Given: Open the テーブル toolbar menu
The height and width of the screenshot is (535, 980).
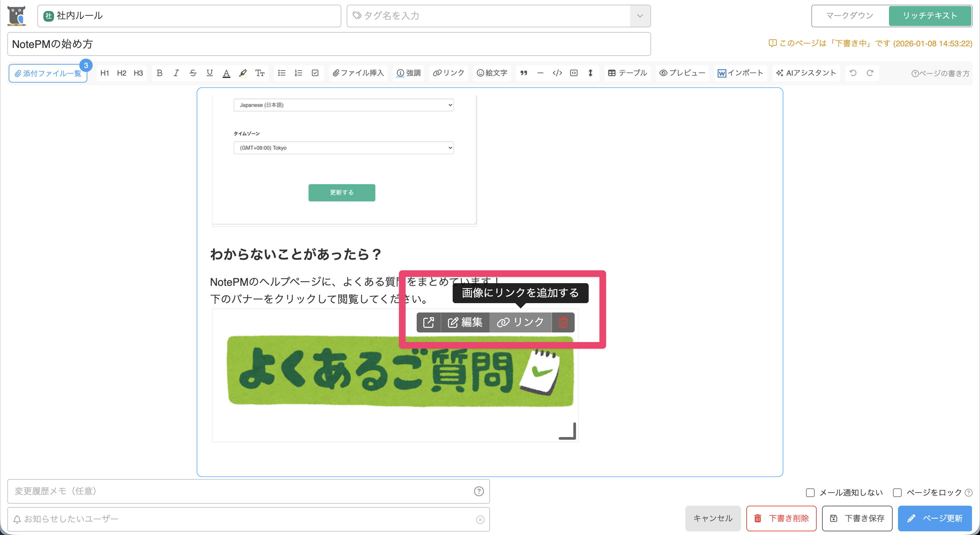Looking at the screenshot, I should tap(627, 73).
